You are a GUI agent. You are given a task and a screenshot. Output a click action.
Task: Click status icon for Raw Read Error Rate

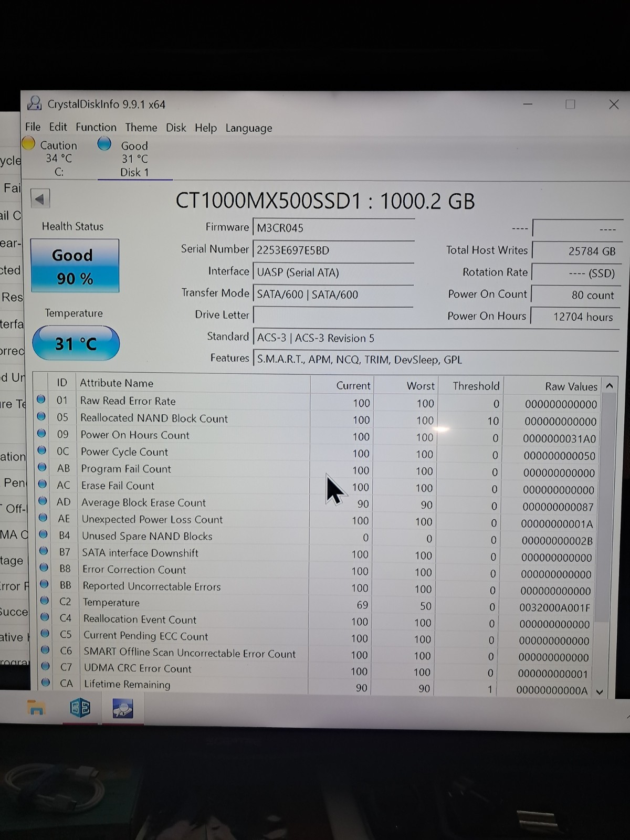point(41,400)
